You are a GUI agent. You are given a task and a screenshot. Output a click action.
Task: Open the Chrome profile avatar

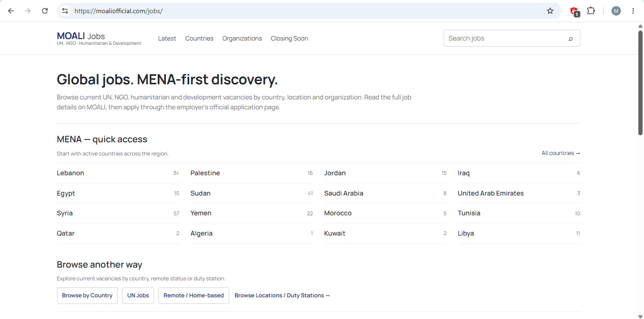pyautogui.click(x=616, y=11)
